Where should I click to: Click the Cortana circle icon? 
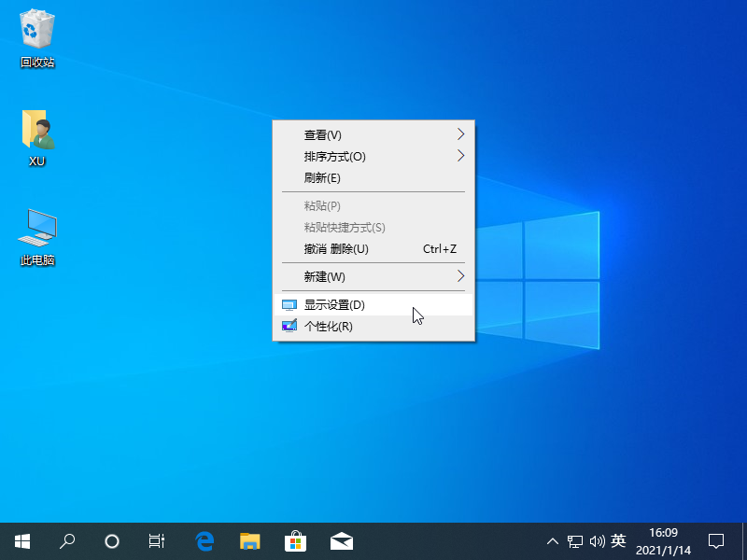pos(112,540)
